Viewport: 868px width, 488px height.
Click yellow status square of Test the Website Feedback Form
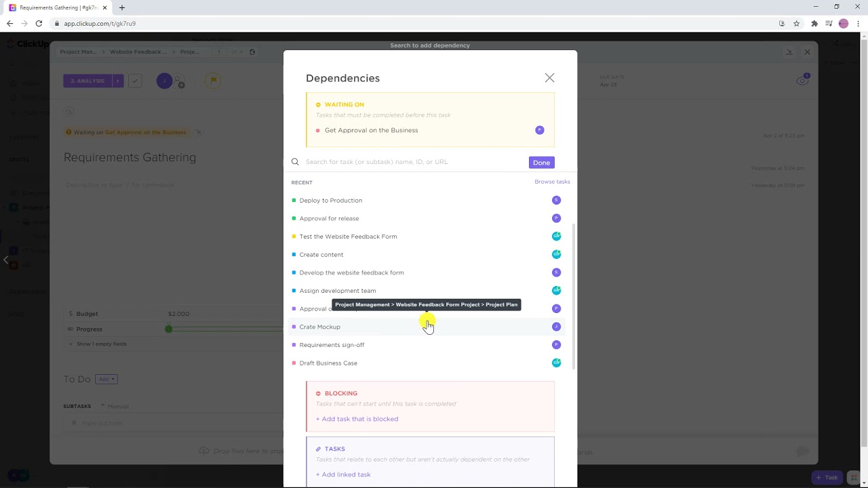(x=294, y=237)
